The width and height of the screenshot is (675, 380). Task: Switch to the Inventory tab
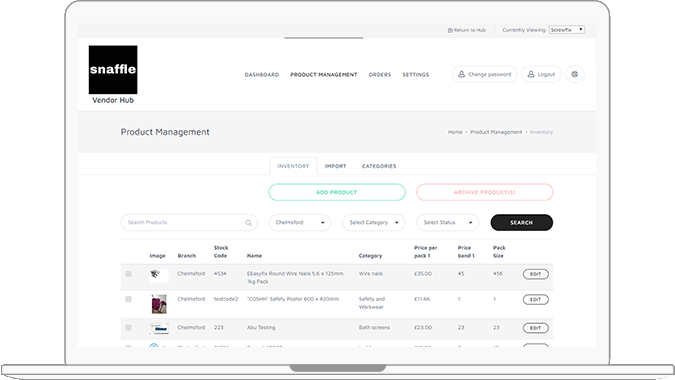pyautogui.click(x=293, y=166)
